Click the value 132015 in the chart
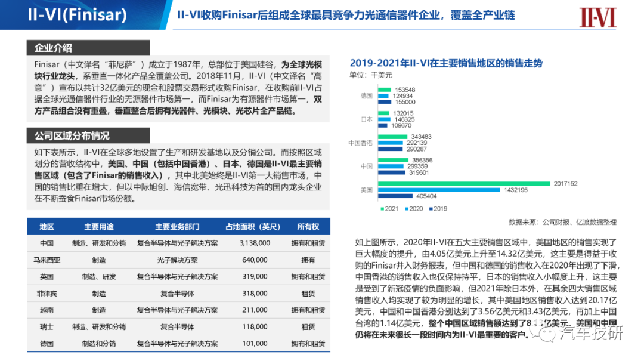The image size is (644, 361). coord(403,113)
